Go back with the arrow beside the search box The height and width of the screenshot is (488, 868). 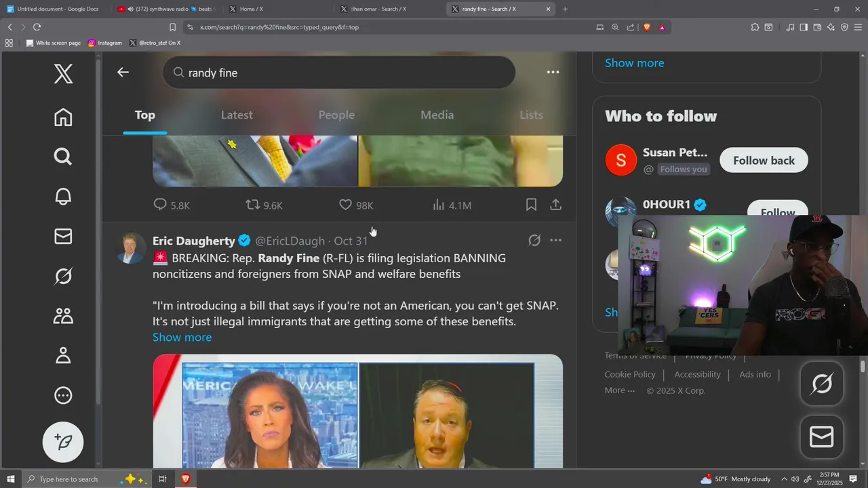[x=123, y=72]
